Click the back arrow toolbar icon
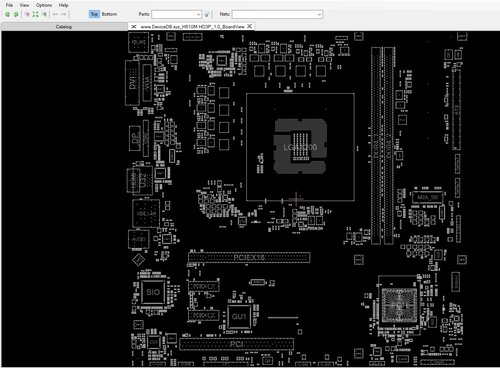 (55, 14)
